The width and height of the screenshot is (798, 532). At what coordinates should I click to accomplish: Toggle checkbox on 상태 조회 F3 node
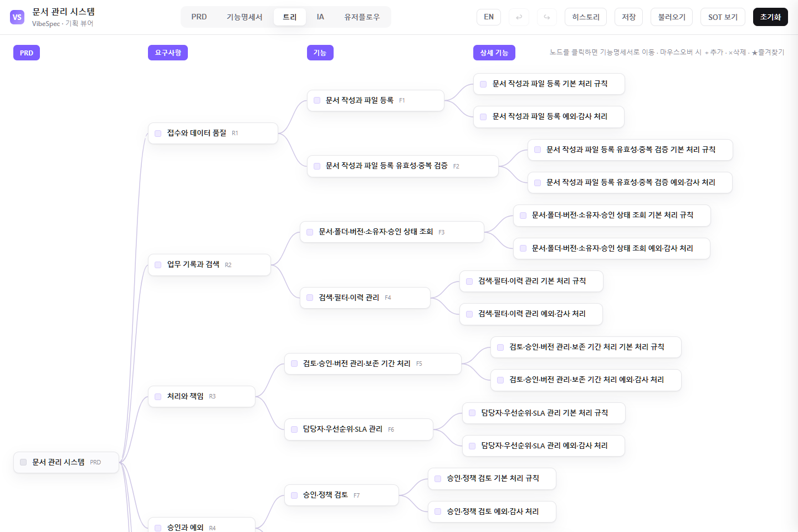(x=310, y=232)
